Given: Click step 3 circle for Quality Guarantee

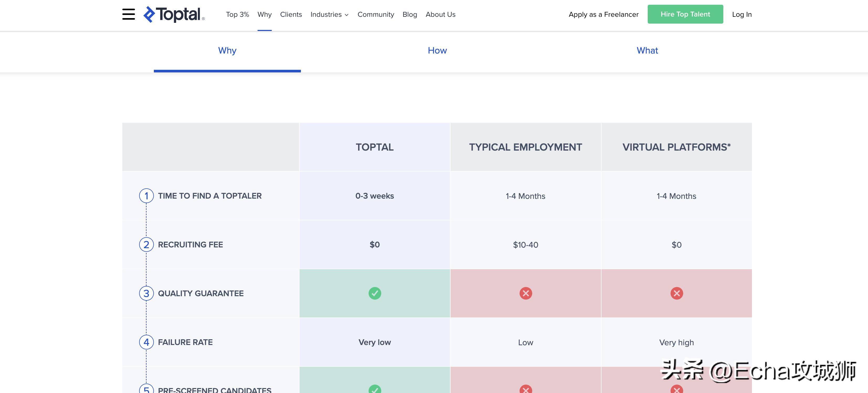Looking at the screenshot, I should [x=146, y=293].
